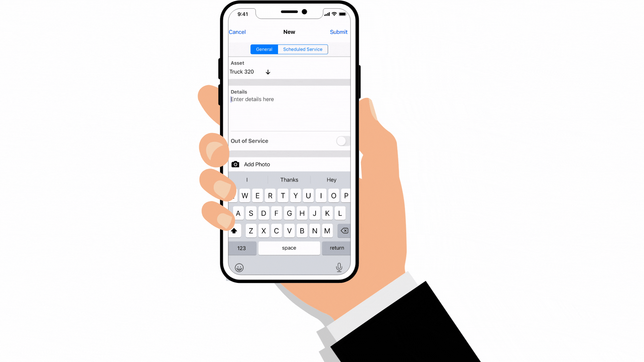The image size is (644, 362).
Task: Tap Cancel to discard new entry
Action: pyautogui.click(x=237, y=32)
